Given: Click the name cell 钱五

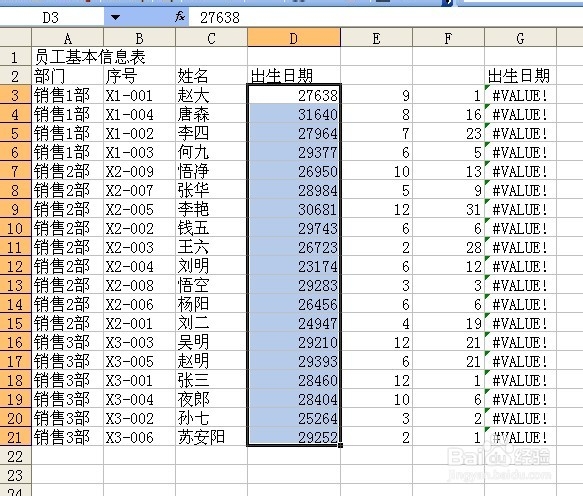Looking at the screenshot, I should pos(211,228).
